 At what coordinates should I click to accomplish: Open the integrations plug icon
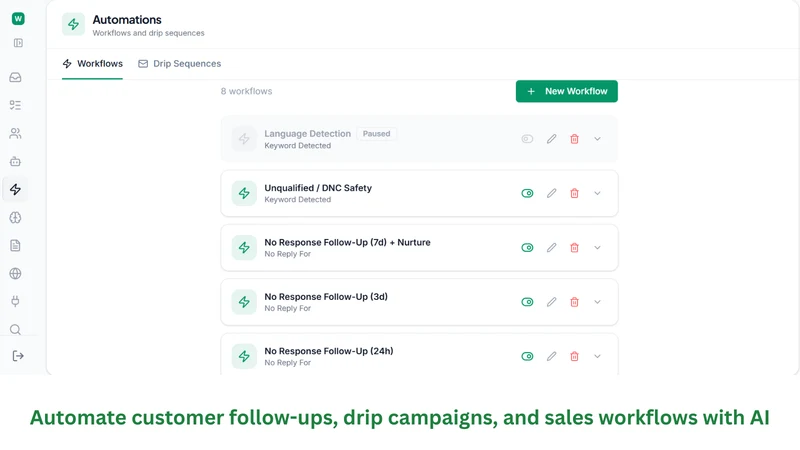15,302
